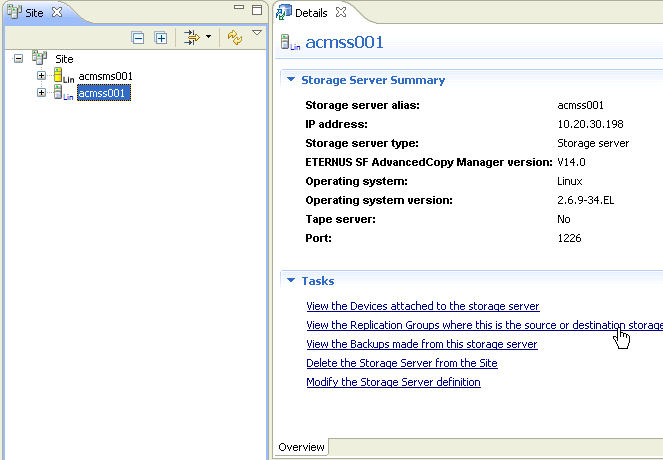Click the Details tab icon
The image size is (663, 460).
(x=284, y=12)
